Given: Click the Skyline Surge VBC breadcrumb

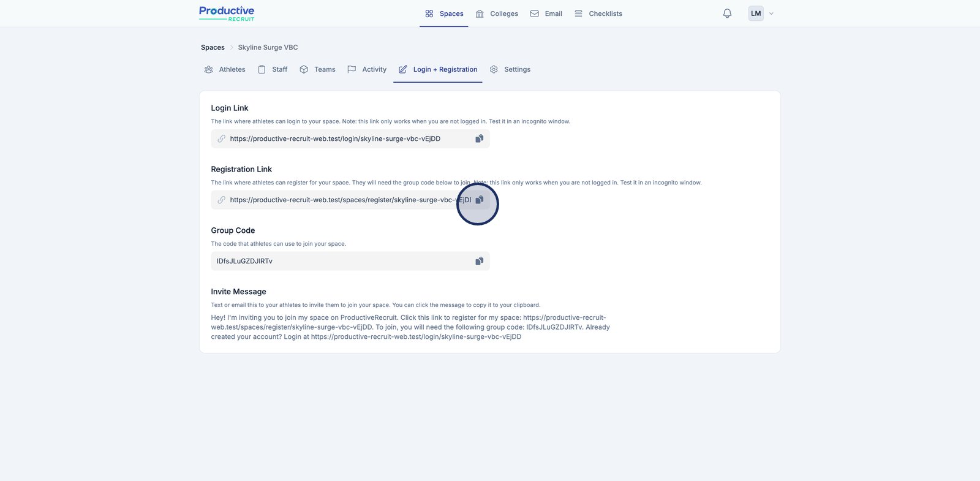Looking at the screenshot, I should (x=268, y=47).
